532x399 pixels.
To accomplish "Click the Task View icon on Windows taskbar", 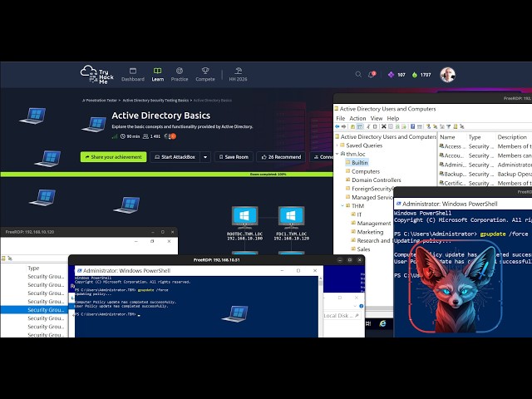I will (x=368, y=323).
